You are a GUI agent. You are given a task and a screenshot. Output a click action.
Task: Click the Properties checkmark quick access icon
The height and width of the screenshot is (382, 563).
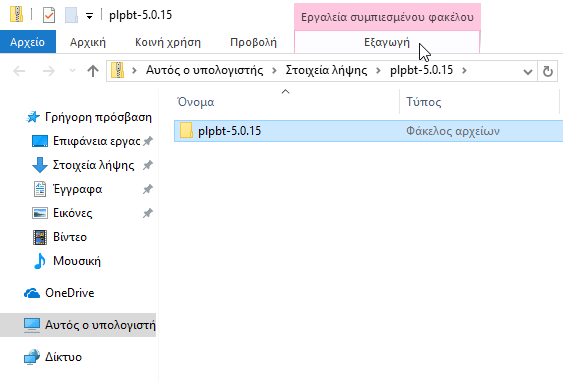click(x=49, y=15)
